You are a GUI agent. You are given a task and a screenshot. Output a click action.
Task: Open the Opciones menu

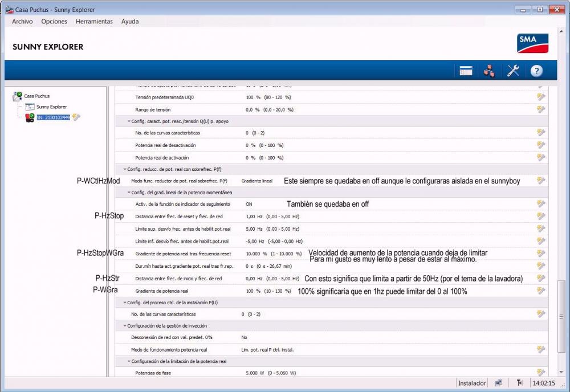tap(54, 22)
